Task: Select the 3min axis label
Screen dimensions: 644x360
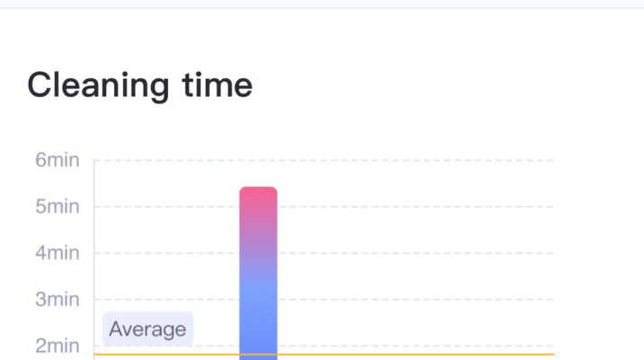Action: tap(57, 299)
